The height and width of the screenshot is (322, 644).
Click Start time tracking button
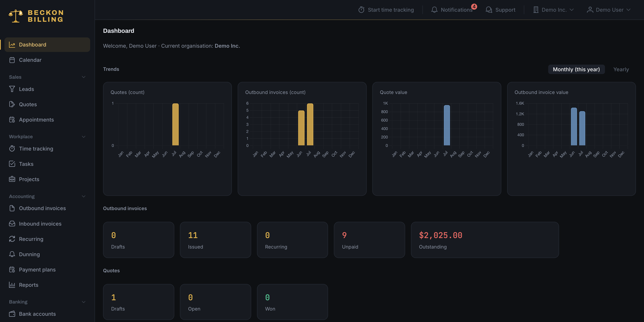[x=386, y=10]
